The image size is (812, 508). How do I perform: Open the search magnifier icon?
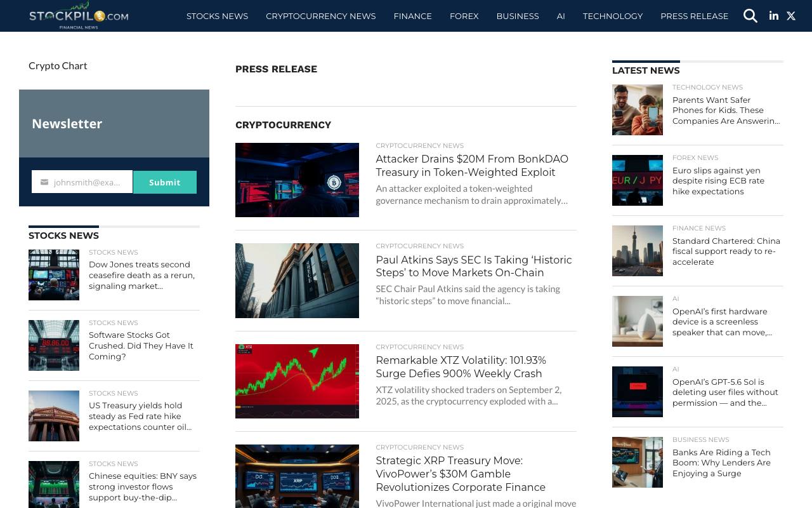[750, 16]
